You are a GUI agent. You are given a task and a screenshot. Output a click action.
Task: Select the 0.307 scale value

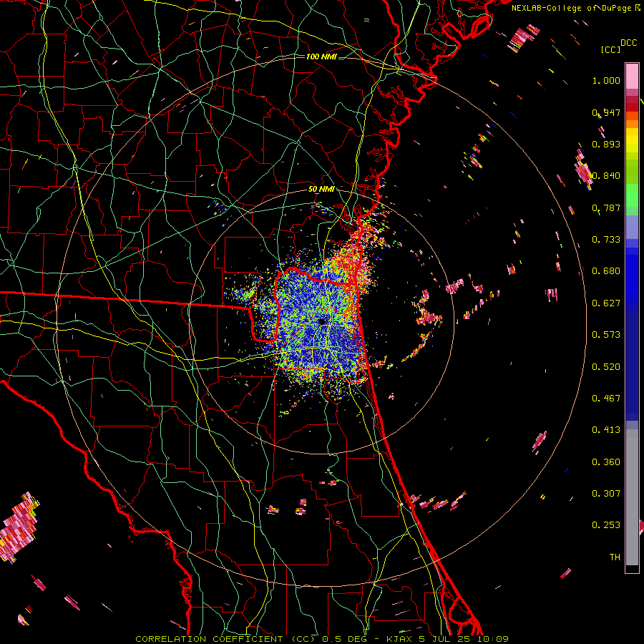(606, 494)
